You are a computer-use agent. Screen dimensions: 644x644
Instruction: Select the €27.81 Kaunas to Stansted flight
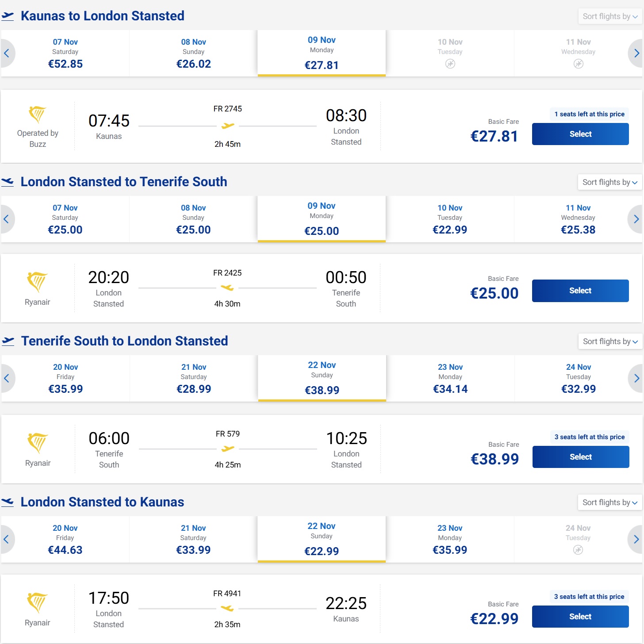click(580, 134)
